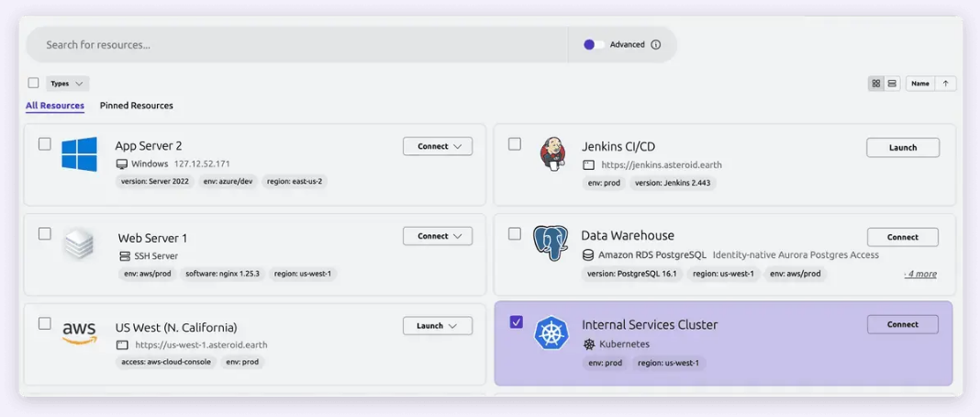
Task: Toggle the Advanced search switch
Action: (594, 44)
